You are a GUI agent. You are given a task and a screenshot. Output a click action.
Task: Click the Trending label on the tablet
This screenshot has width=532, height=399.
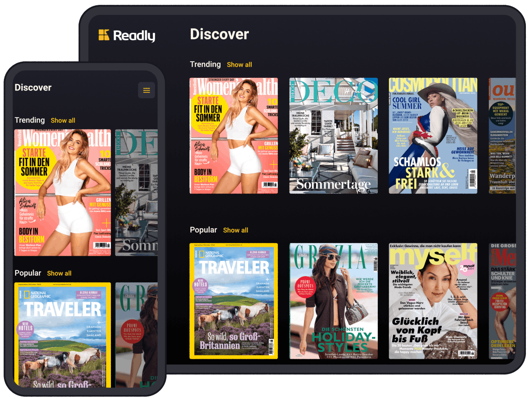(x=205, y=64)
